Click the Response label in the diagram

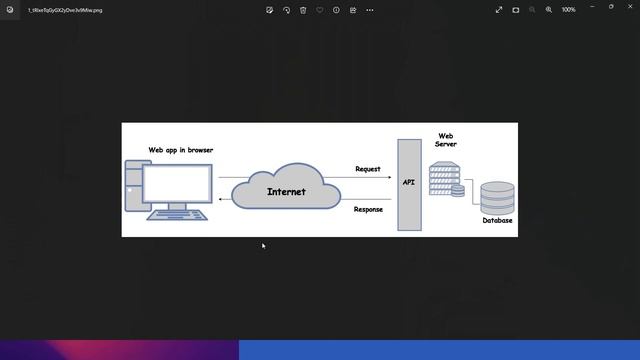368,209
